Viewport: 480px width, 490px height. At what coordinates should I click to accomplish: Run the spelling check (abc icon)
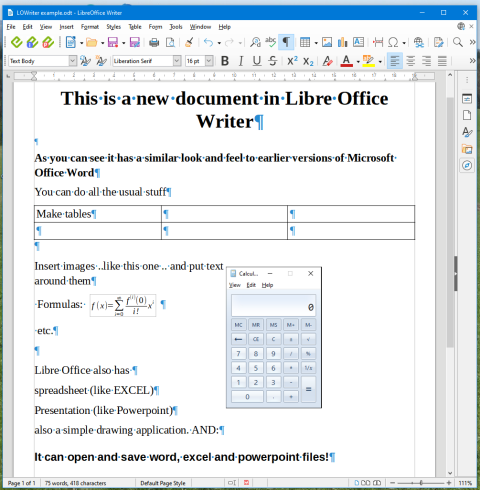click(x=270, y=42)
